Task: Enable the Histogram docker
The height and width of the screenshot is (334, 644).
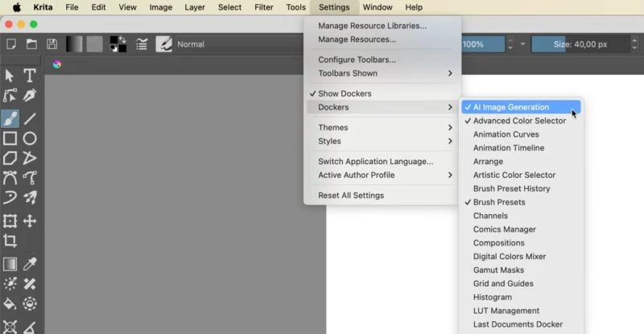Action: [521, 297]
